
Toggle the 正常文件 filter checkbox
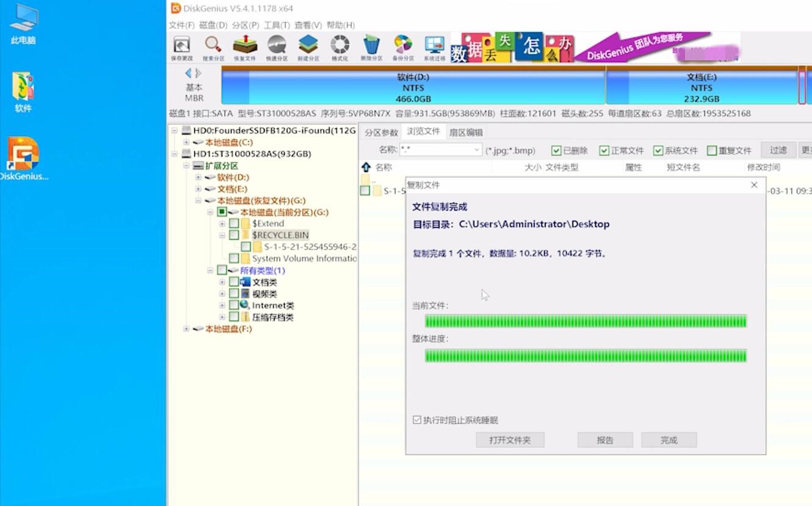click(604, 151)
